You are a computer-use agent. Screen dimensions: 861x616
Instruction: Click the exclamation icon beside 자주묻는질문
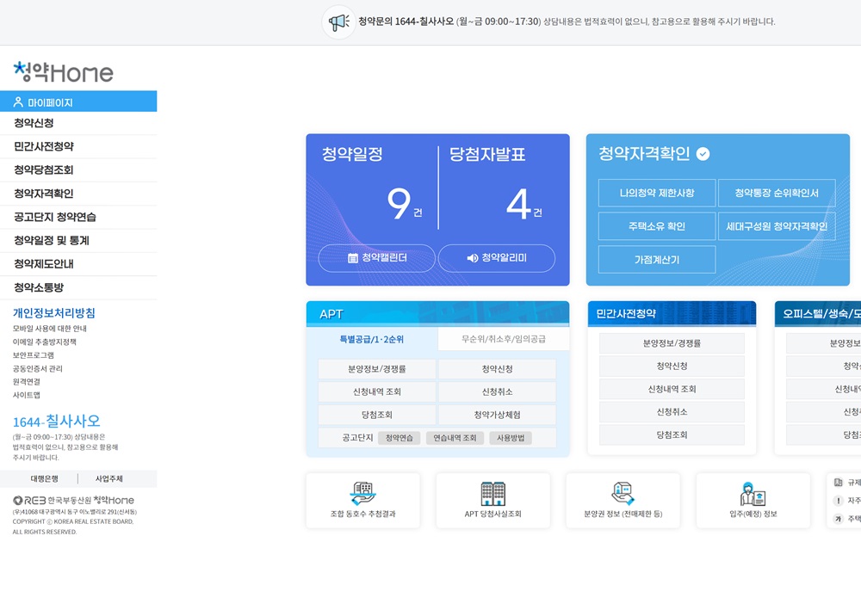pyautogui.click(x=839, y=501)
